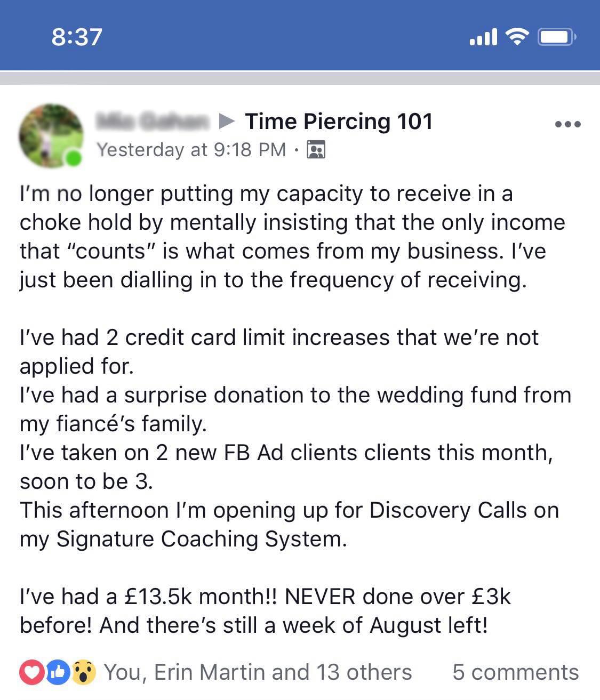Tap the 8:37 clock in status bar
This screenshot has width=600, height=700.
coord(77,37)
